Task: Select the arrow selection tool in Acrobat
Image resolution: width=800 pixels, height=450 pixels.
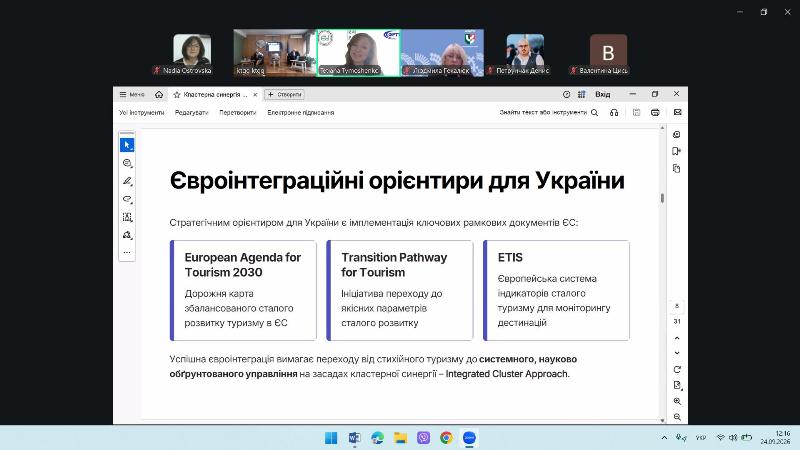Action: 127,145
